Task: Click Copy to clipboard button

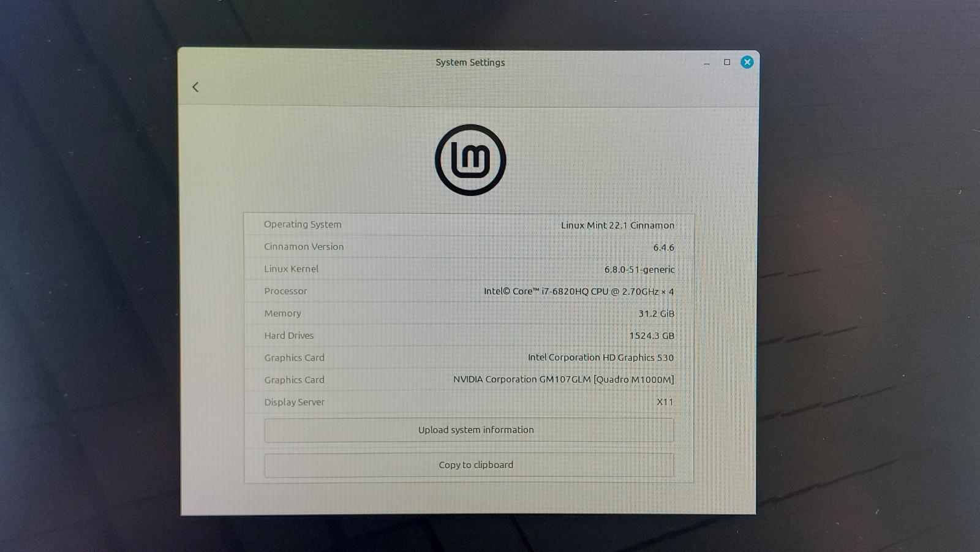Action: 469,465
